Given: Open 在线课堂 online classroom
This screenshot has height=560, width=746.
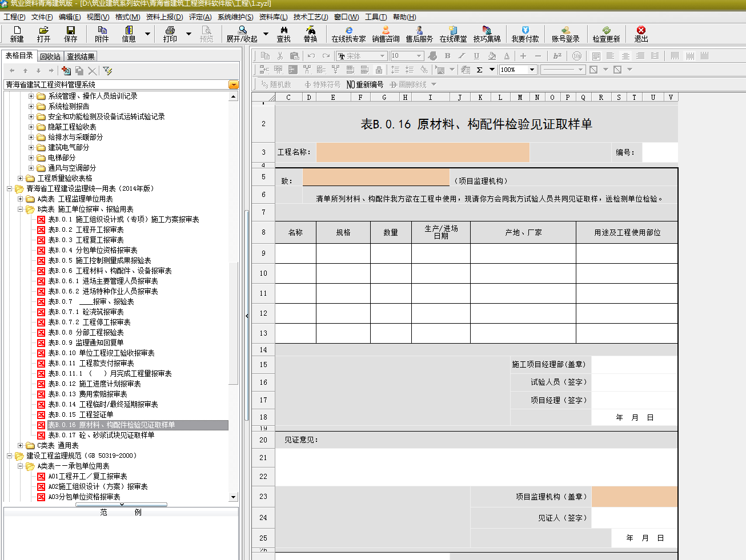Looking at the screenshot, I should pos(453,34).
